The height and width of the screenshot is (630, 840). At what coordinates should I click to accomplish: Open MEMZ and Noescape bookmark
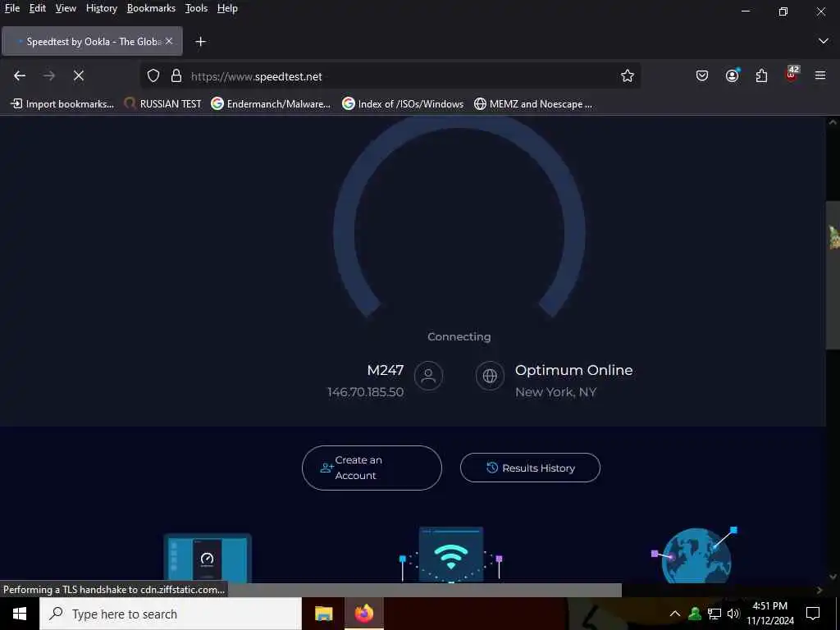pyautogui.click(x=533, y=104)
